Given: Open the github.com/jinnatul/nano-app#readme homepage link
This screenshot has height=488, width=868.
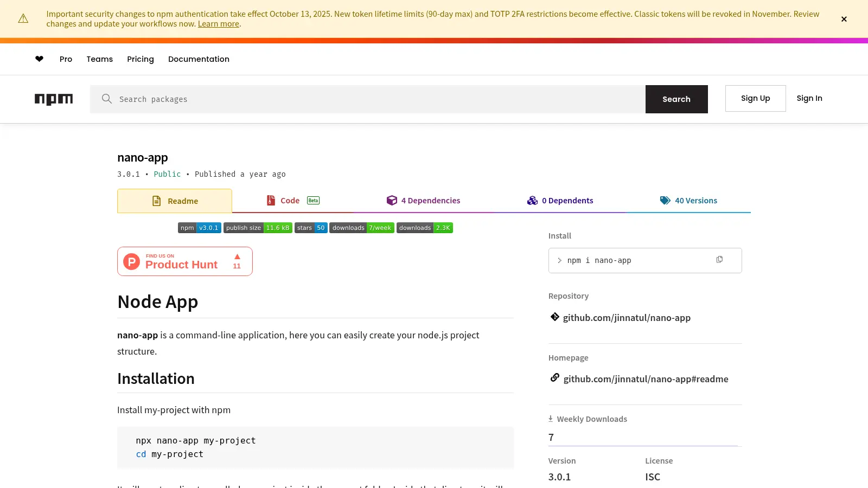Looking at the screenshot, I should [646, 379].
